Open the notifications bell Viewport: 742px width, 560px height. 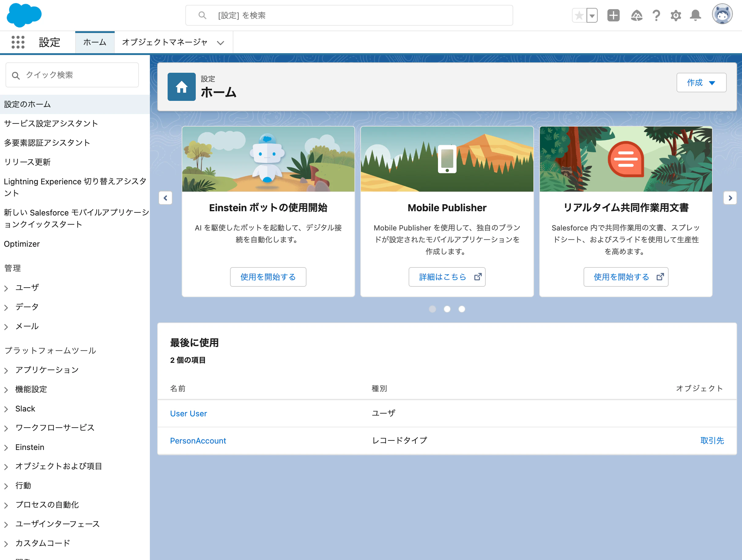click(x=696, y=15)
